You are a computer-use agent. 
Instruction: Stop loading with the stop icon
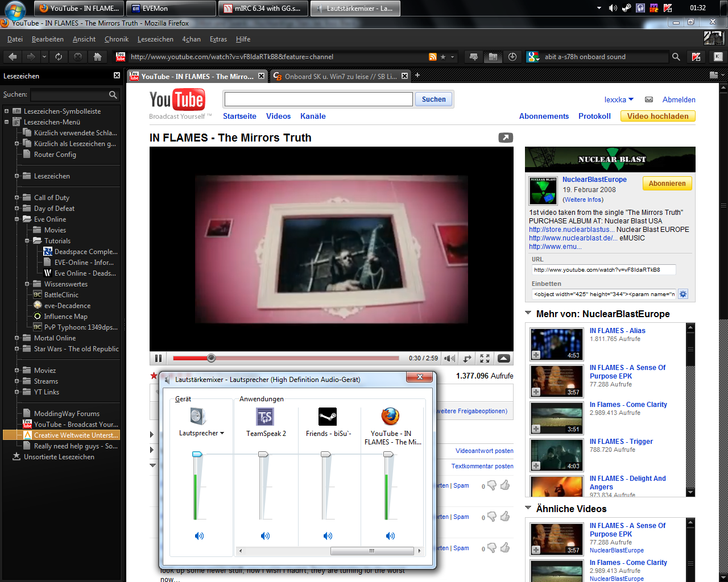click(78, 56)
